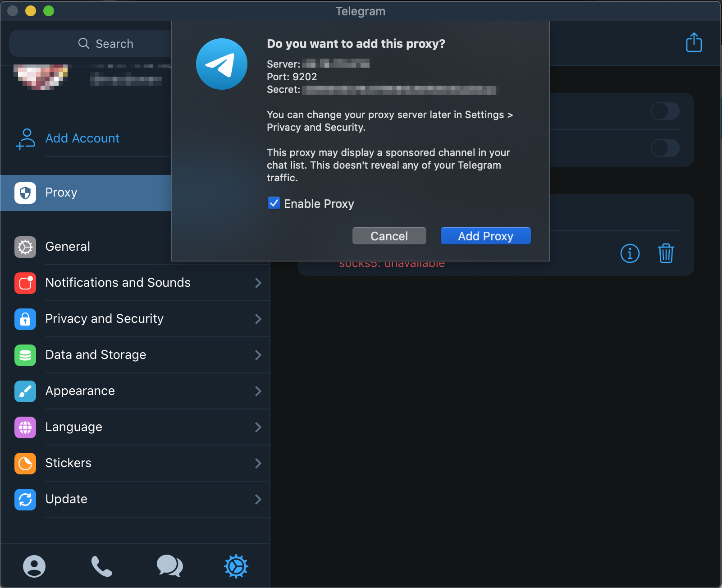This screenshot has width=722, height=588.
Task: Select Privacy and Security label
Action: click(x=105, y=318)
